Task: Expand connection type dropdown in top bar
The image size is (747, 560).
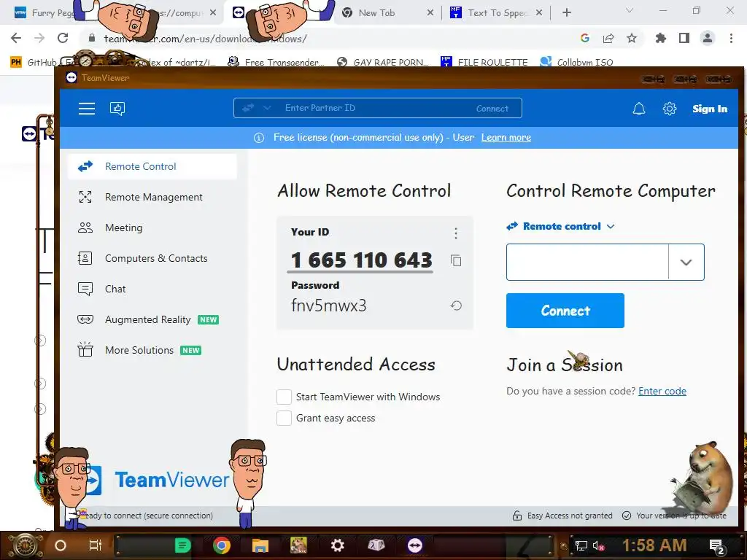Action: point(267,108)
